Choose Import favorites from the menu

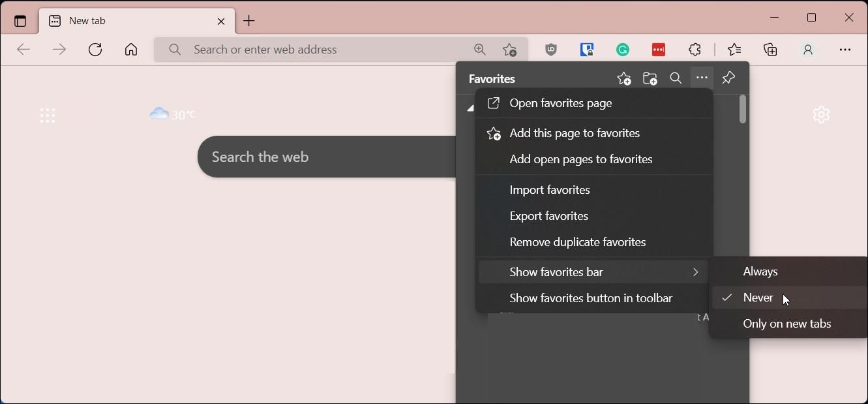click(x=550, y=189)
